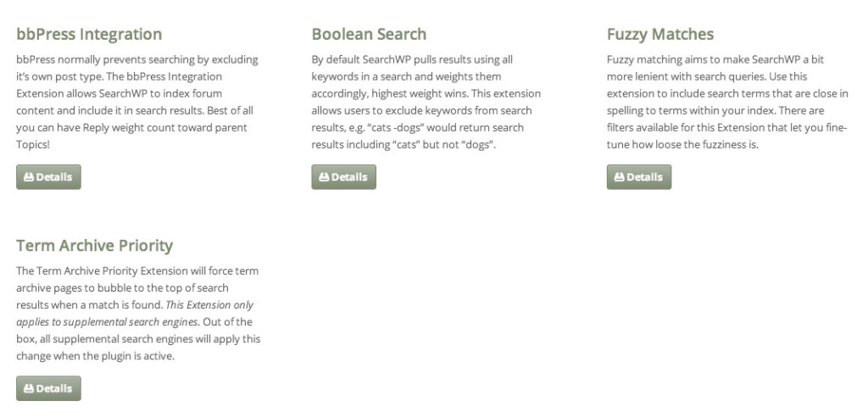
Task: Open Details for Boolean Search extension
Action: coord(344,177)
